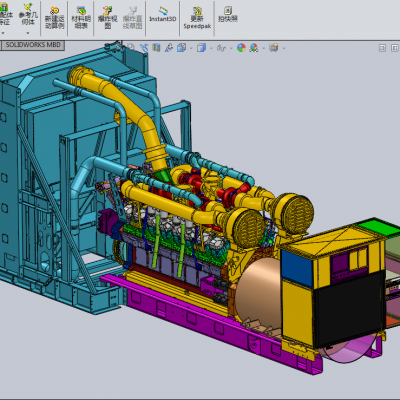Click the Bill of Materials (材料明细表) icon

(x=81, y=18)
